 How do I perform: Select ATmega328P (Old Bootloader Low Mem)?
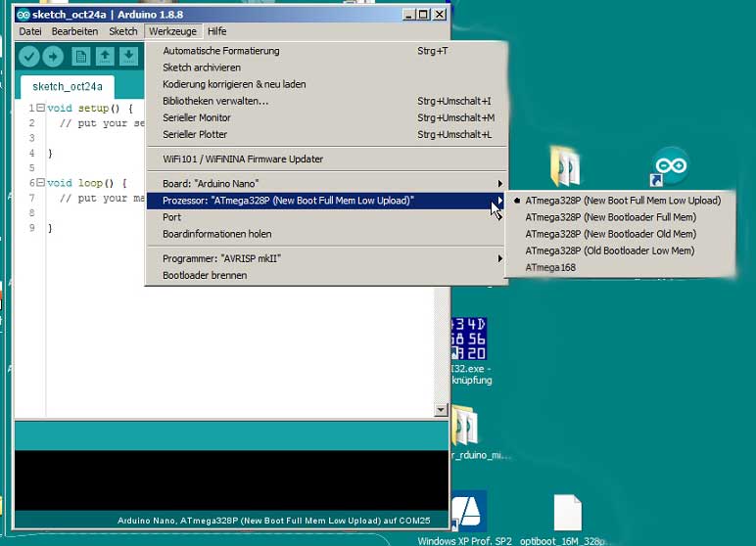click(620, 250)
